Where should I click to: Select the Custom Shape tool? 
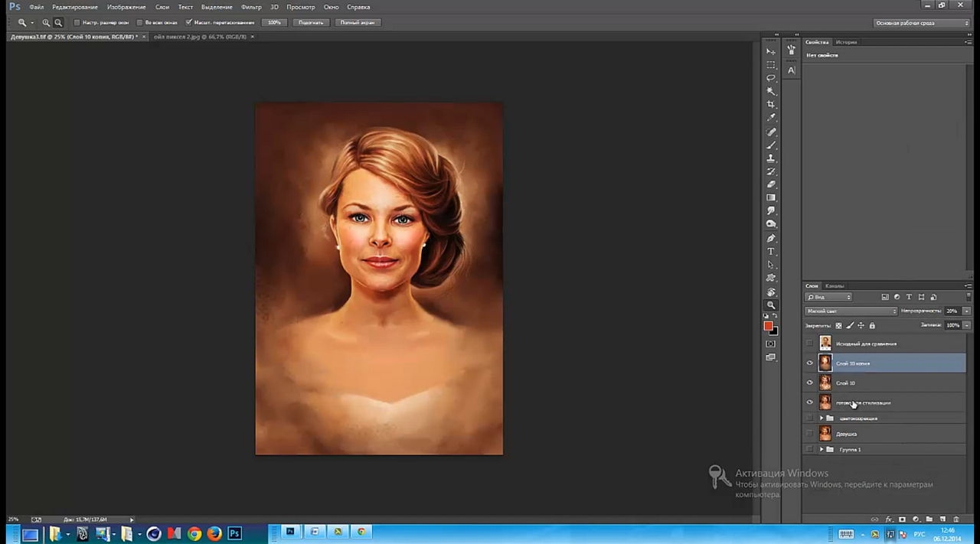771,278
